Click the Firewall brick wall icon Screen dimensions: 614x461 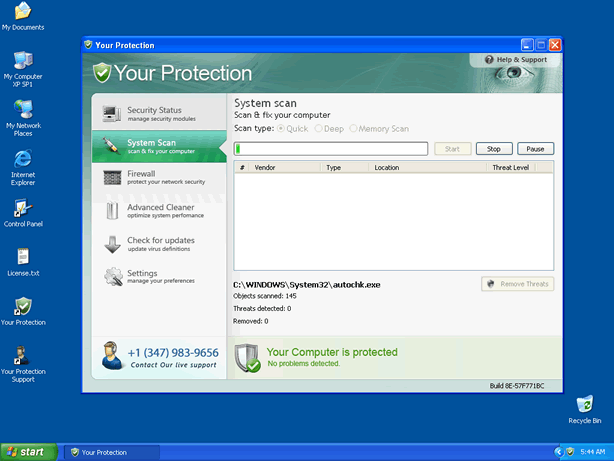(112, 178)
